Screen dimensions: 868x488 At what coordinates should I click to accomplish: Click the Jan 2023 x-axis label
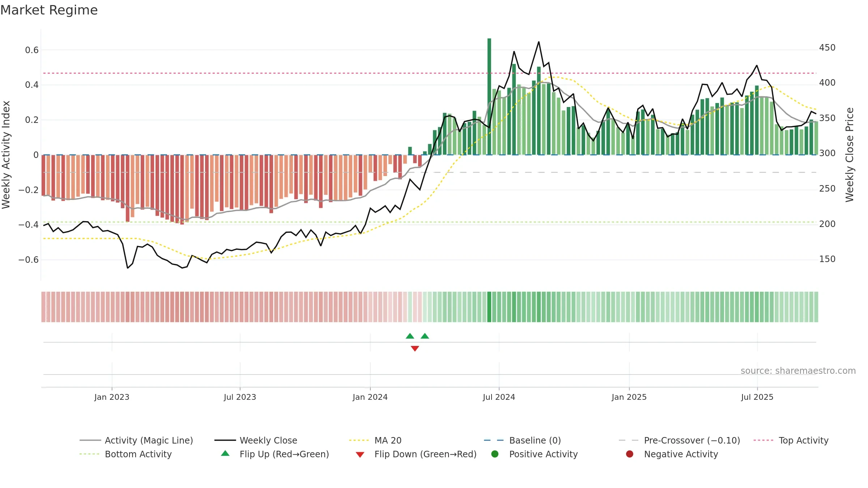112,397
